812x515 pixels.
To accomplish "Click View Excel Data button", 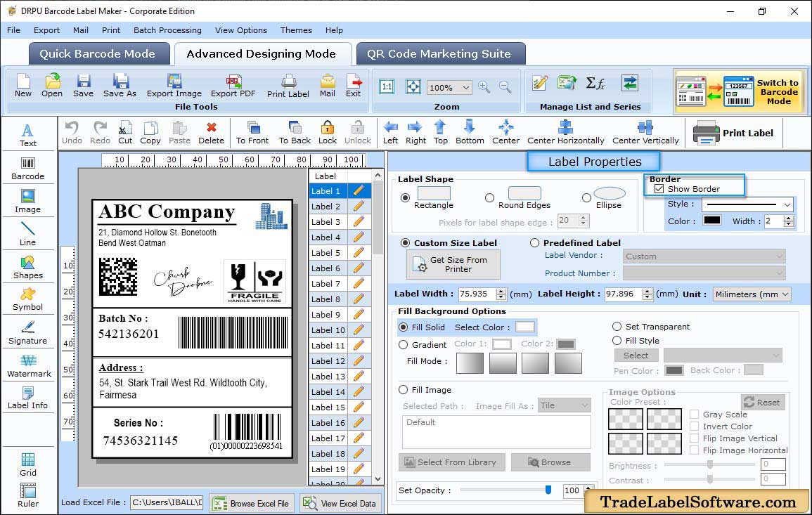I will point(340,503).
